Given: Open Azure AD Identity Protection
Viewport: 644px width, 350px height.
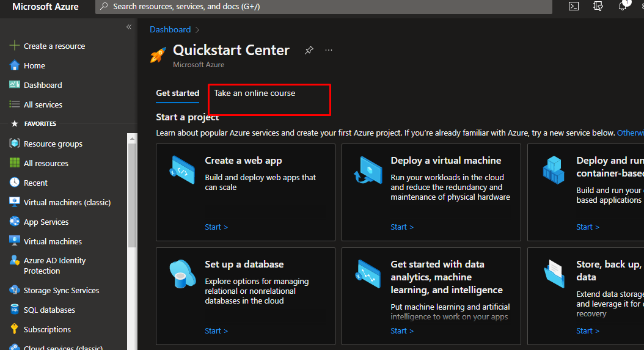Looking at the screenshot, I should click(54, 266).
